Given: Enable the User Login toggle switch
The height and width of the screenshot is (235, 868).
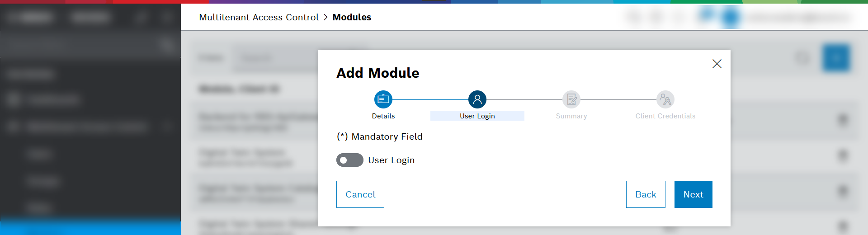Looking at the screenshot, I should (x=349, y=160).
